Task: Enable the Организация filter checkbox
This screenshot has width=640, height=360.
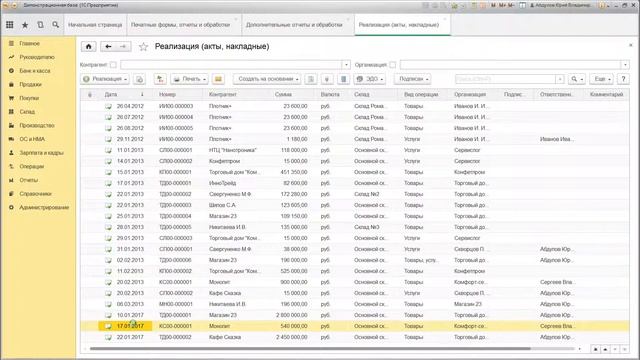Action: tap(392, 64)
